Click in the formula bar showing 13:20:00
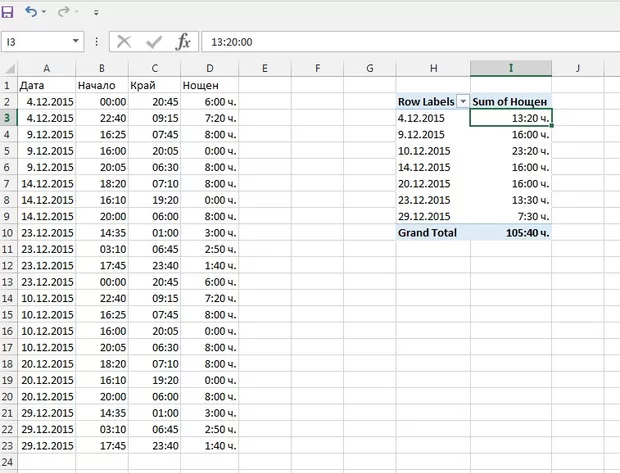 coord(400,42)
